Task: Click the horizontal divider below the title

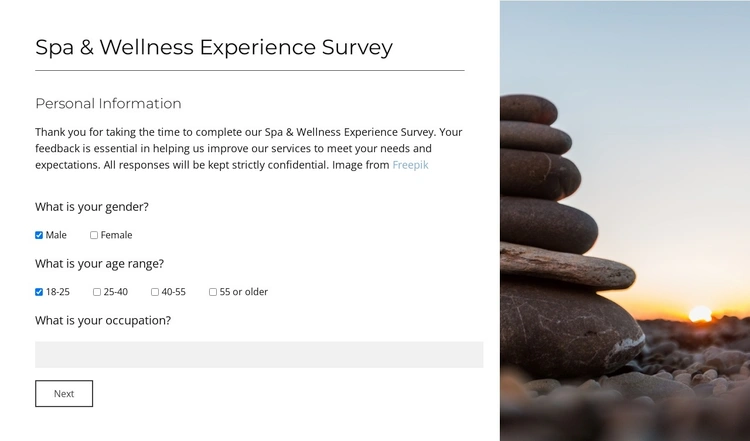Action: point(249,71)
